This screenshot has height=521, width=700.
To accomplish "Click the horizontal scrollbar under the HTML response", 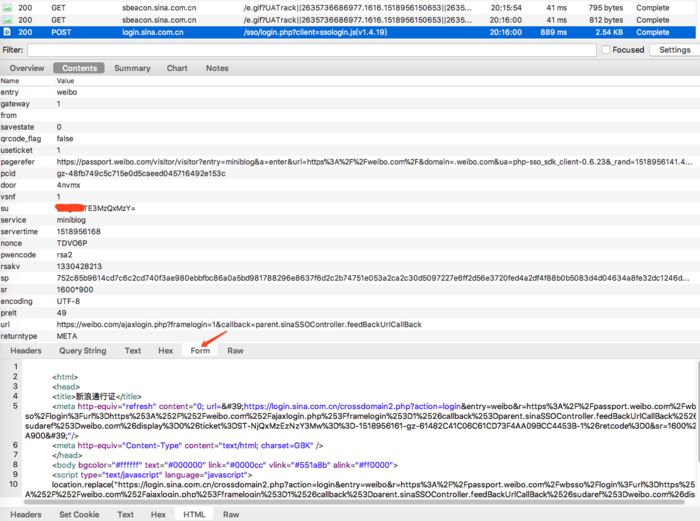I will tap(354, 502).
